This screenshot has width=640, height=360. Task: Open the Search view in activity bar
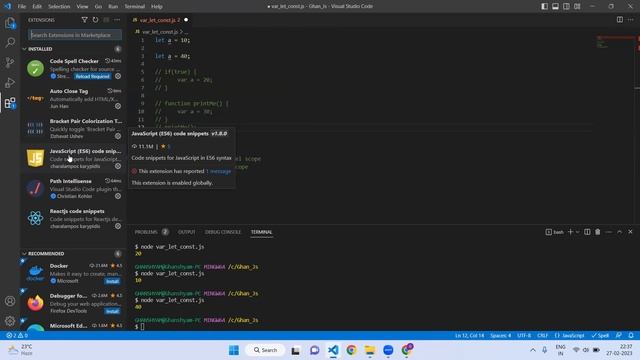(x=10, y=42)
